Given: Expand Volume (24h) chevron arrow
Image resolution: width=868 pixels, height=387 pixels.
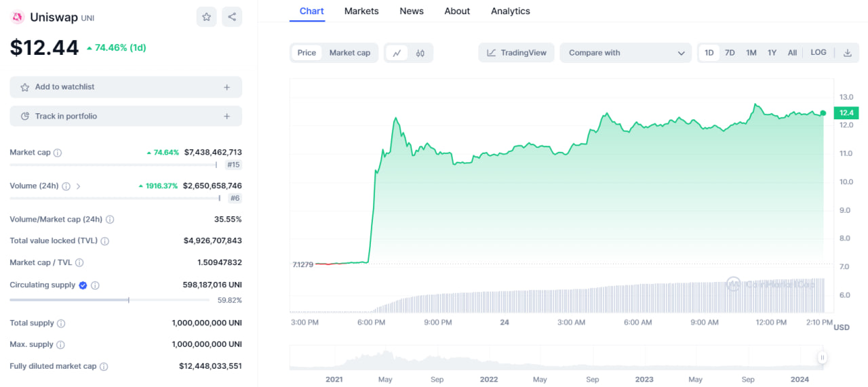Looking at the screenshot, I should click(78, 186).
